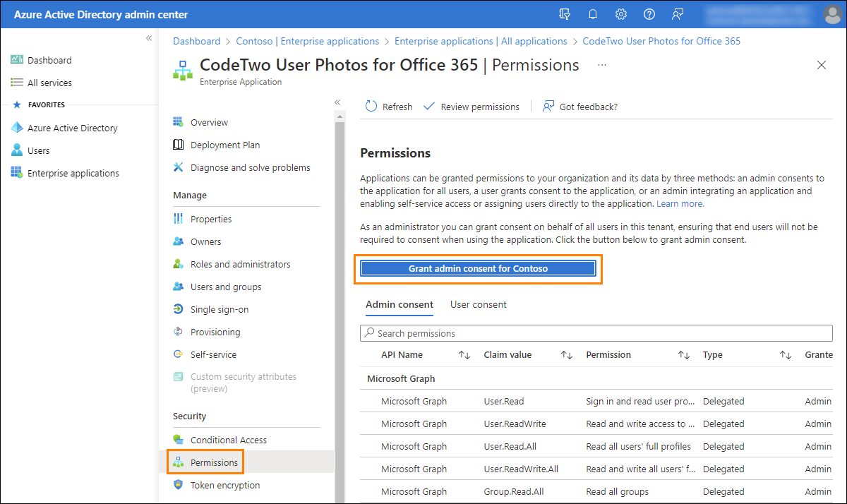Select the User.Read.All claim value cell
The width and height of the screenshot is (847, 504).
tap(510, 446)
